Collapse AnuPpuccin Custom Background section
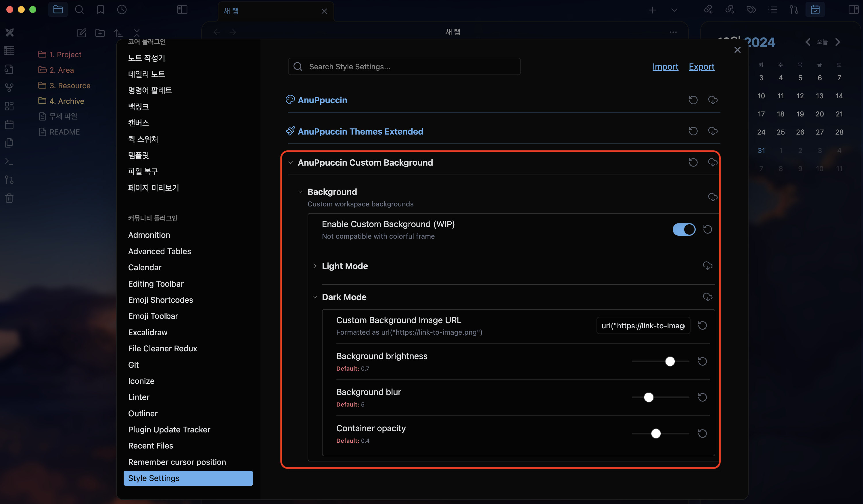This screenshot has height=504, width=863. coord(365,163)
